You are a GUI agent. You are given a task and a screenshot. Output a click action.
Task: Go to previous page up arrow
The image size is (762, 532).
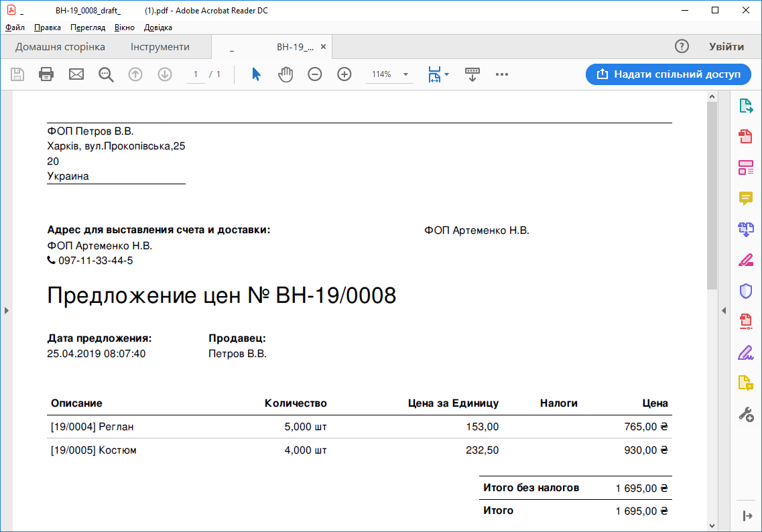click(135, 74)
